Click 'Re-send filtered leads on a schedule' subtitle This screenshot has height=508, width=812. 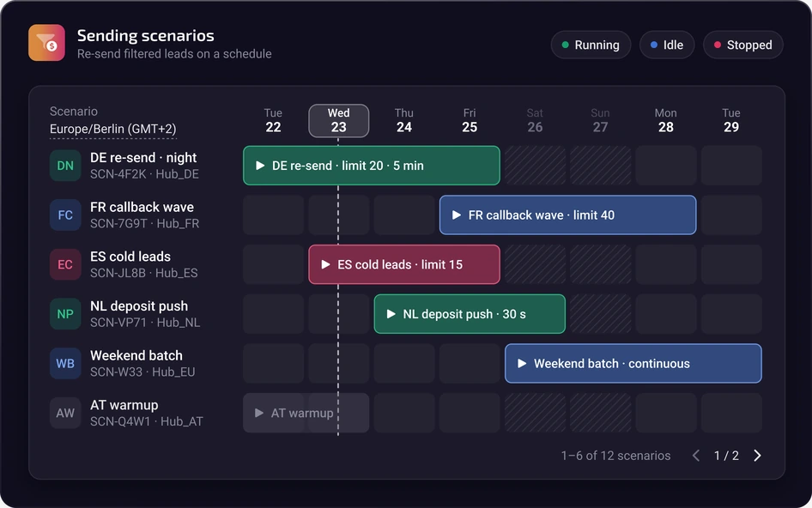tap(174, 54)
